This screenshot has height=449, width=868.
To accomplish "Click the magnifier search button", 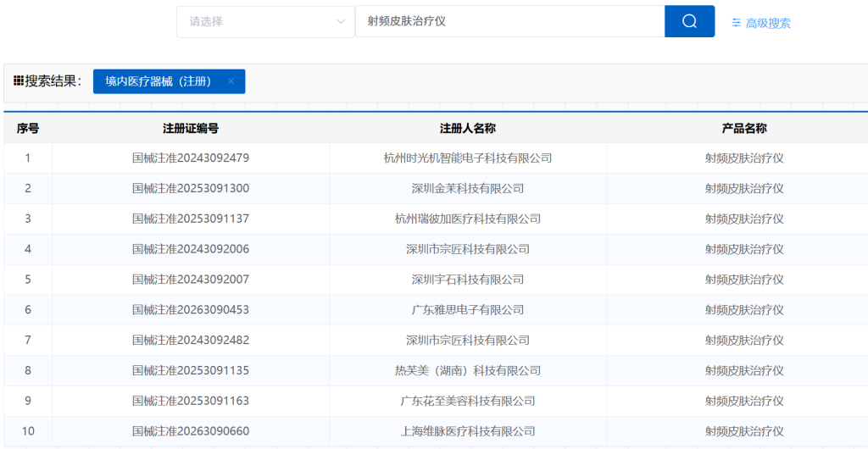I will [x=689, y=21].
